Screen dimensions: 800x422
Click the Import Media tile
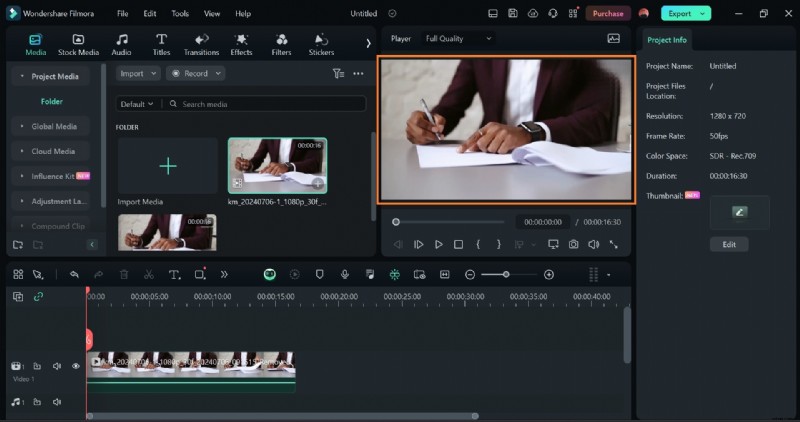(167, 166)
